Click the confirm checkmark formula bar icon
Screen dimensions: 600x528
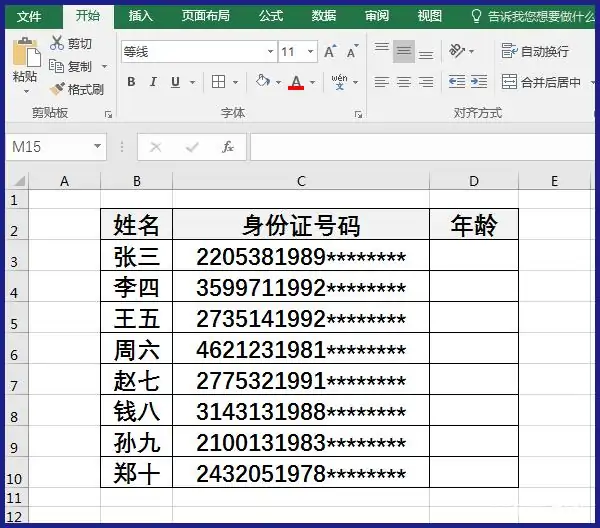pos(192,147)
